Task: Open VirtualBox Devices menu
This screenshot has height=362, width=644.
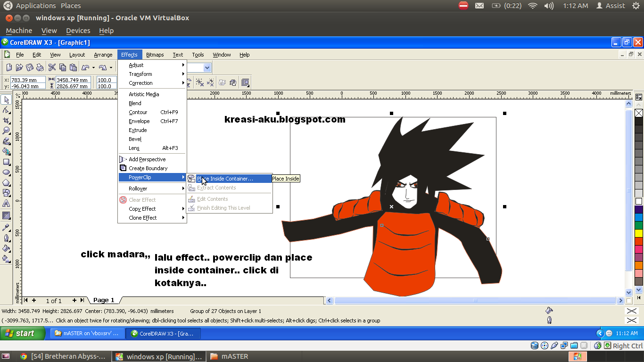Action: point(78,31)
